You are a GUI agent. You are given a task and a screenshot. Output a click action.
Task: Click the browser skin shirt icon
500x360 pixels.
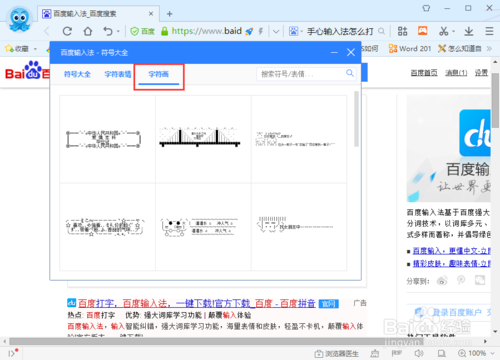(426, 8)
